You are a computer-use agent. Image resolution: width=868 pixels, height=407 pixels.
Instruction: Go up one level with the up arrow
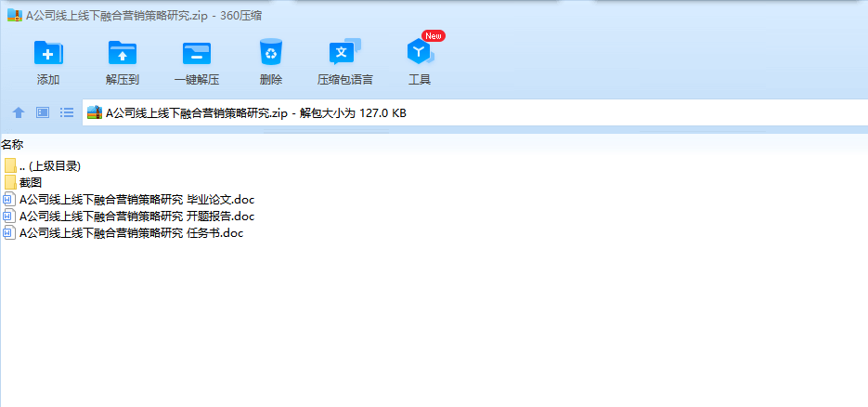(x=19, y=113)
